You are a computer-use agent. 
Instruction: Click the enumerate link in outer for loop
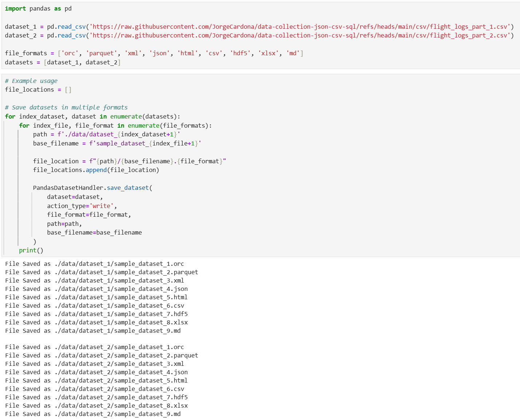(x=126, y=116)
